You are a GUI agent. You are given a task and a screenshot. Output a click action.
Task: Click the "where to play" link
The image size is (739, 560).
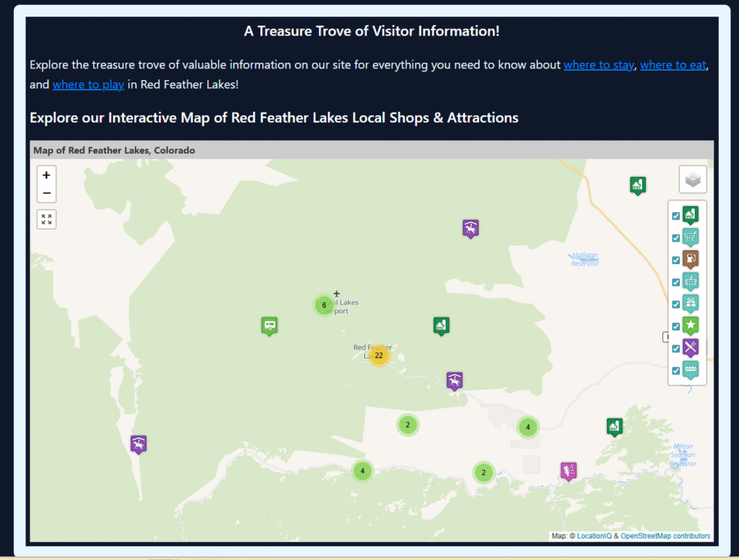pyautogui.click(x=88, y=84)
